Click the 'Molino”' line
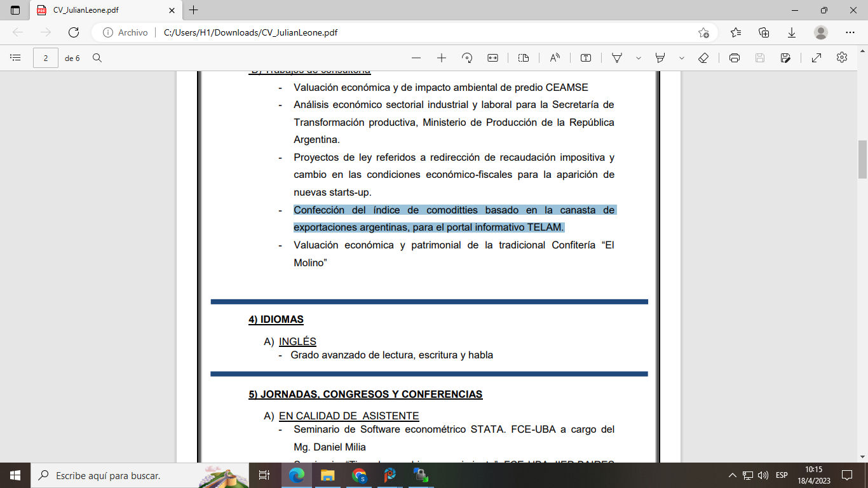The width and height of the screenshot is (868, 488). point(310,262)
